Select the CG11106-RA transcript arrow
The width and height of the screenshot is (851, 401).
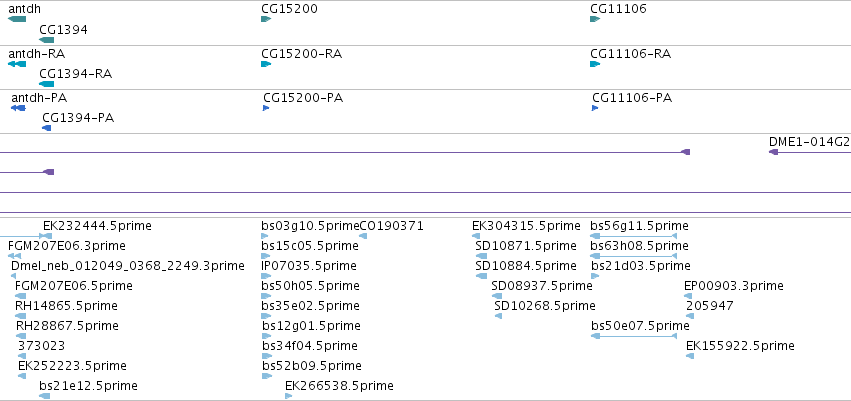[x=595, y=64]
